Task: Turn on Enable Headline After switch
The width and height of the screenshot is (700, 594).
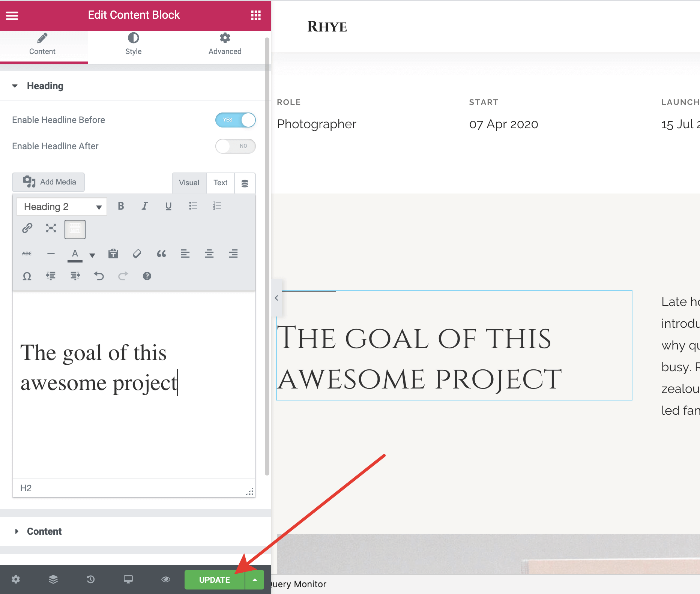Action: point(235,146)
